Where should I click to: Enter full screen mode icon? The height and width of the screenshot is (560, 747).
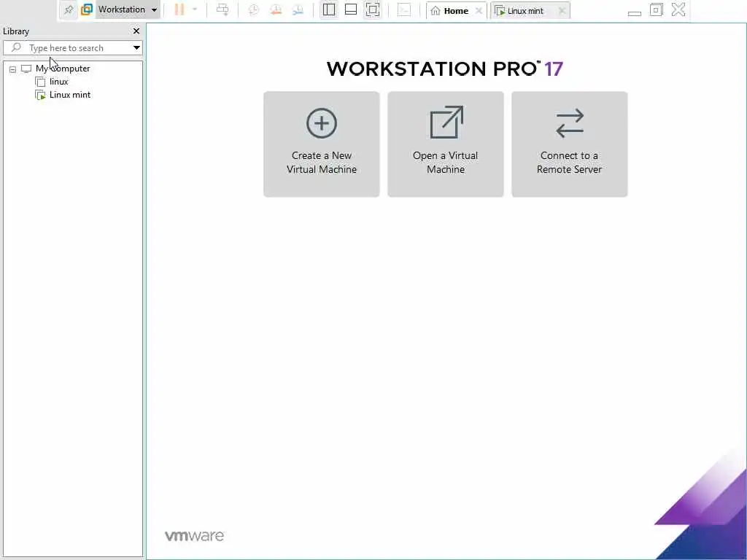[373, 9]
